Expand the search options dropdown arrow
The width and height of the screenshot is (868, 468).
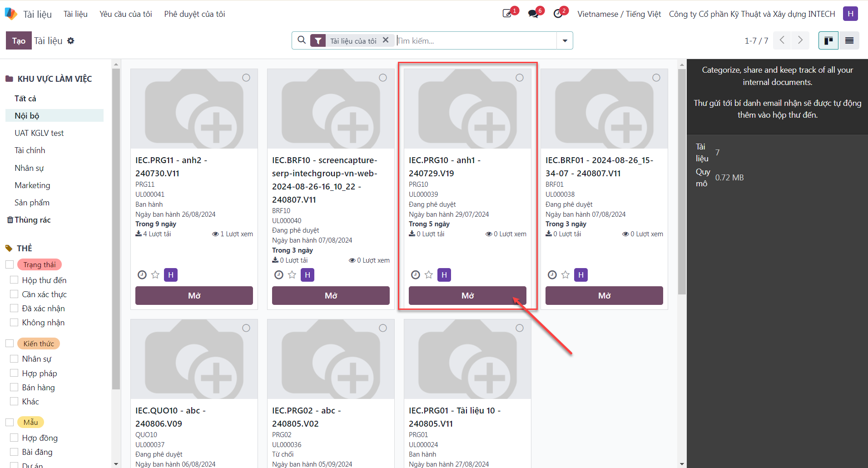[x=565, y=40]
